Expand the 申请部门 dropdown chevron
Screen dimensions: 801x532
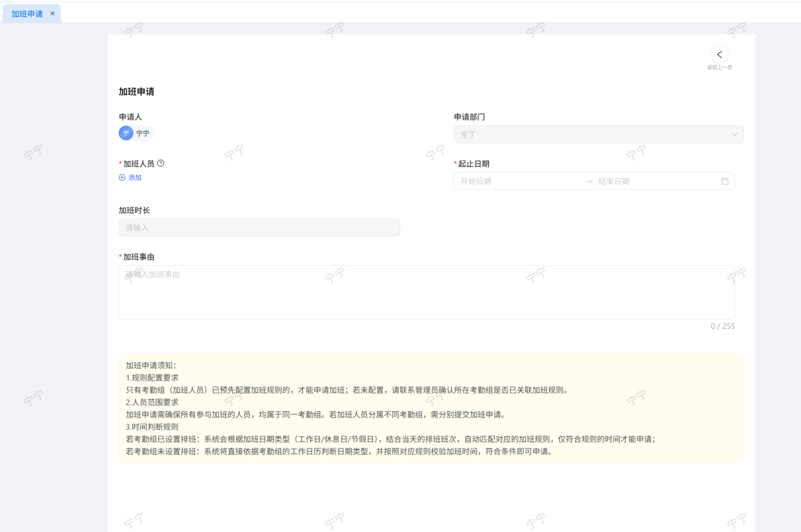tap(734, 135)
